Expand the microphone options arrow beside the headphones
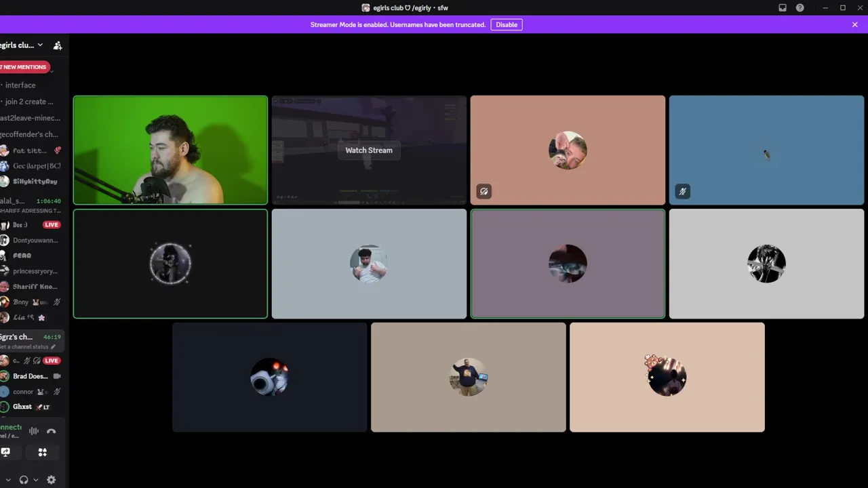 pyautogui.click(x=8, y=480)
